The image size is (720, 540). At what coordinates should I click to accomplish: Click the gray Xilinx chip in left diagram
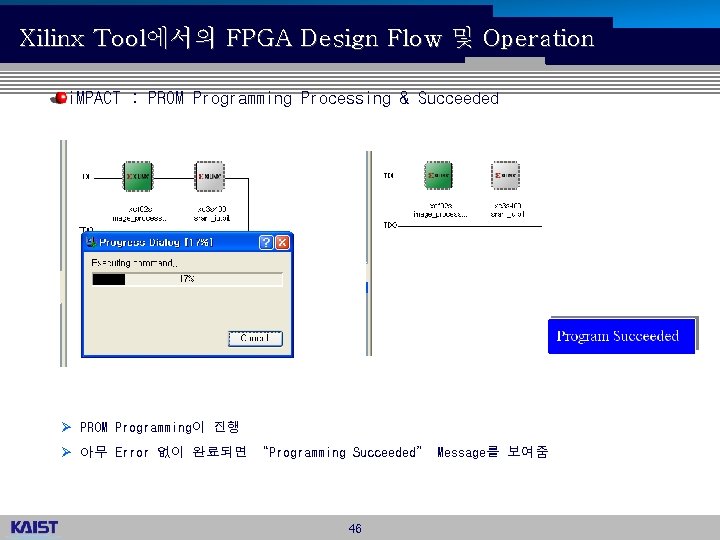(209, 176)
